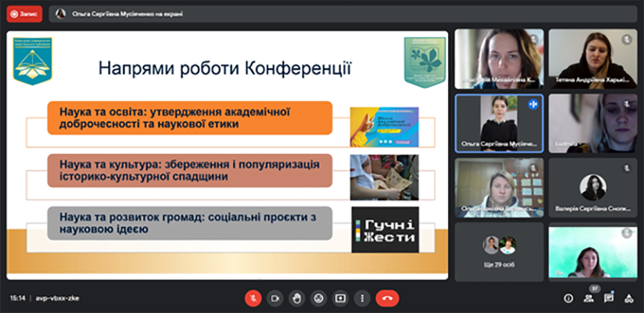
Task: Turn on the camera in the toolbar
Action: pyautogui.click(x=275, y=299)
